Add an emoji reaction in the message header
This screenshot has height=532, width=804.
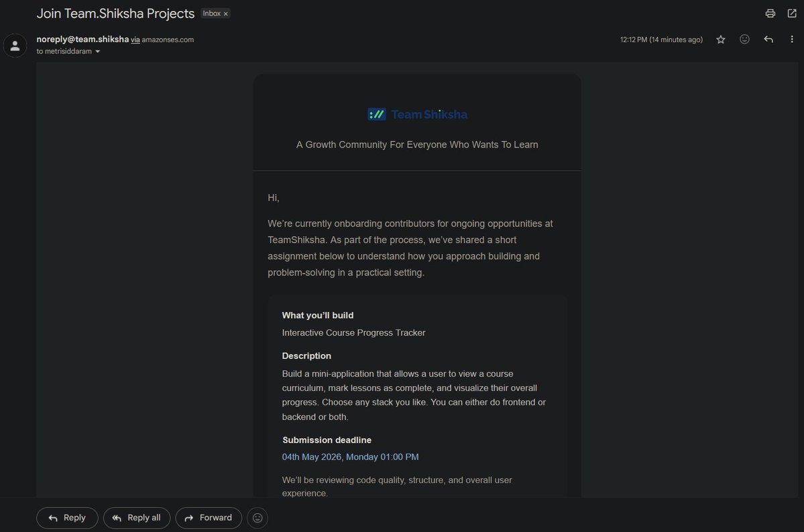pyautogui.click(x=744, y=40)
